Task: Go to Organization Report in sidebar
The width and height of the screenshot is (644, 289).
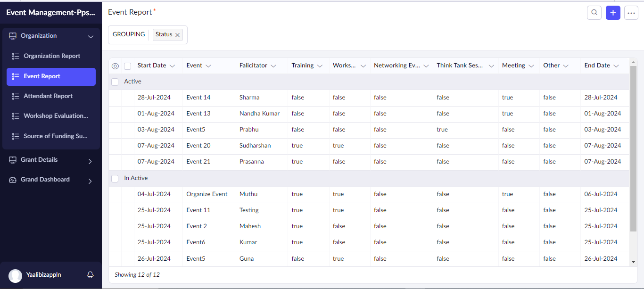Action: tap(52, 56)
